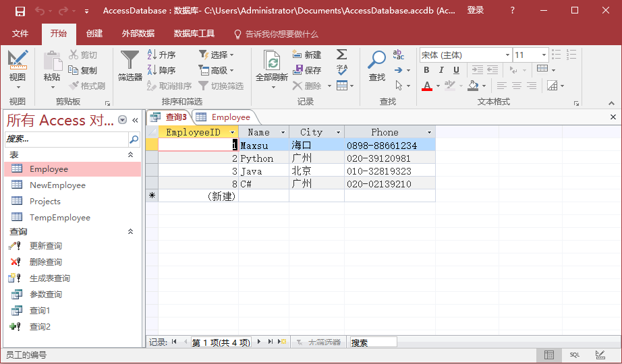Viewport: 622px width, 364px height.
Task: Switch to SQL view in status bar
Action: tap(574, 355)
